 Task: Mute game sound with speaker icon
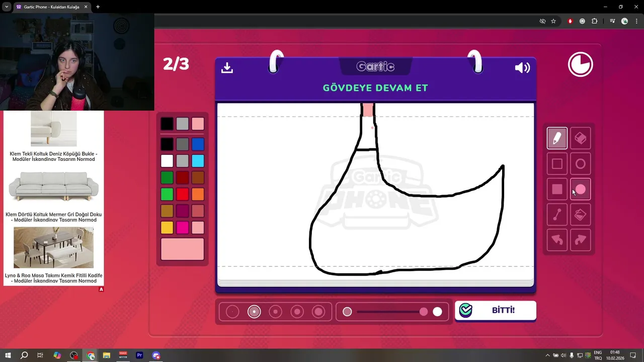click(x=522, y=67)
